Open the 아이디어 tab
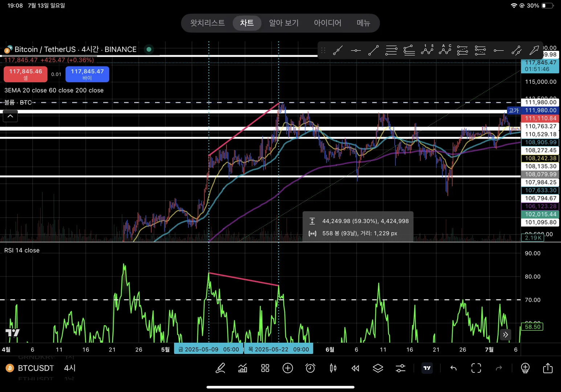Image resolution: width=561 pixels, height=392 pixels. click(x=327, y=23)
